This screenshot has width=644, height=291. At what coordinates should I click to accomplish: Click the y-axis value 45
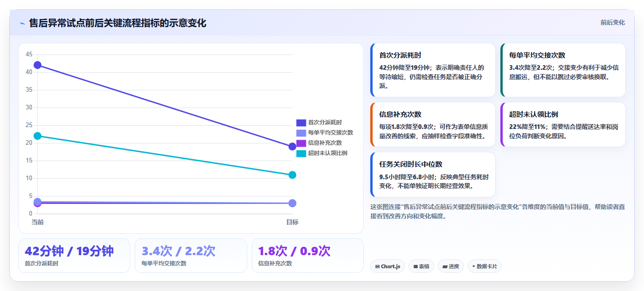tap(29, 54)
